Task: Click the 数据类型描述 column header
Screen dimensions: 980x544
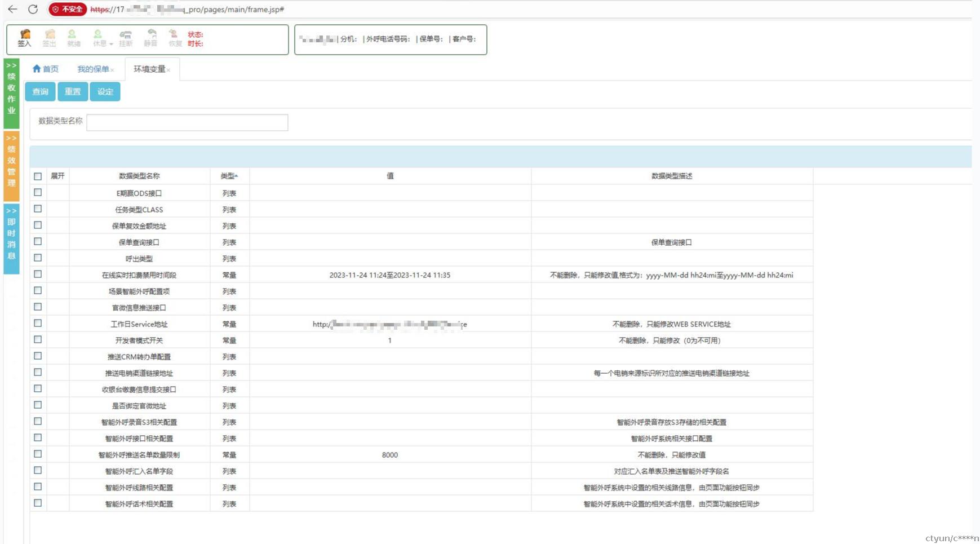Action: pos(672,176)
